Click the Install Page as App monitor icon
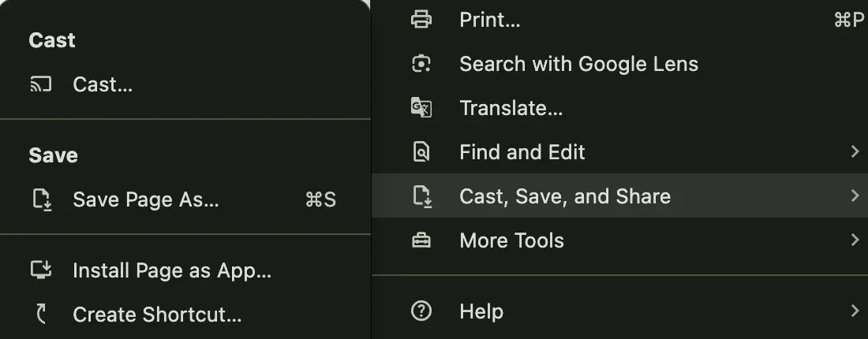The width and height of the screenshot is (868, 339). click(x=41, y=270)
